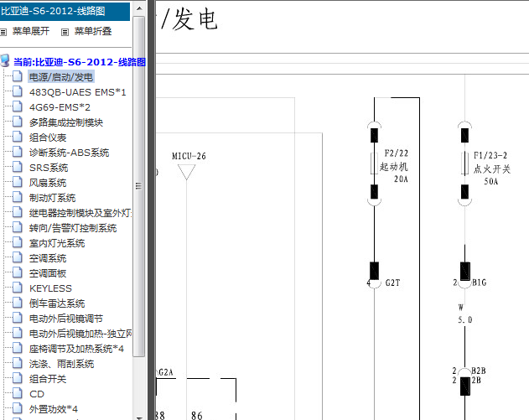The width and height of the screenshot is (529, 420).
Task: Open 洗涤、雨刮系统 entry
Action: tap(61, 364)
